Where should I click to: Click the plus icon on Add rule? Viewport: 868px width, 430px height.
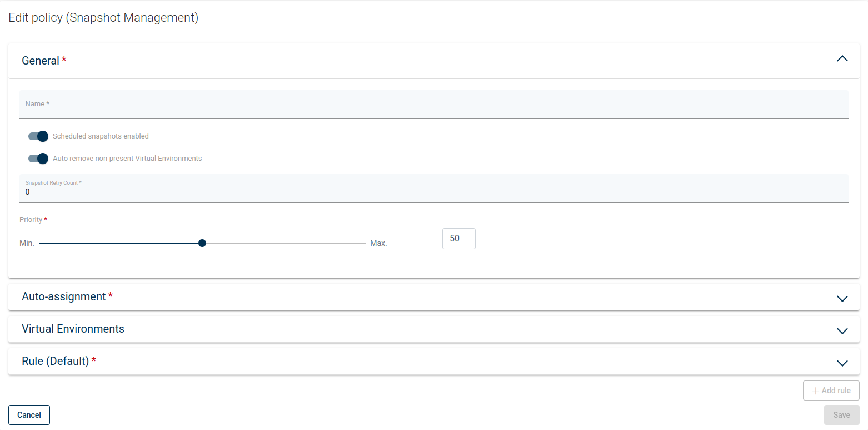point(815,391)
